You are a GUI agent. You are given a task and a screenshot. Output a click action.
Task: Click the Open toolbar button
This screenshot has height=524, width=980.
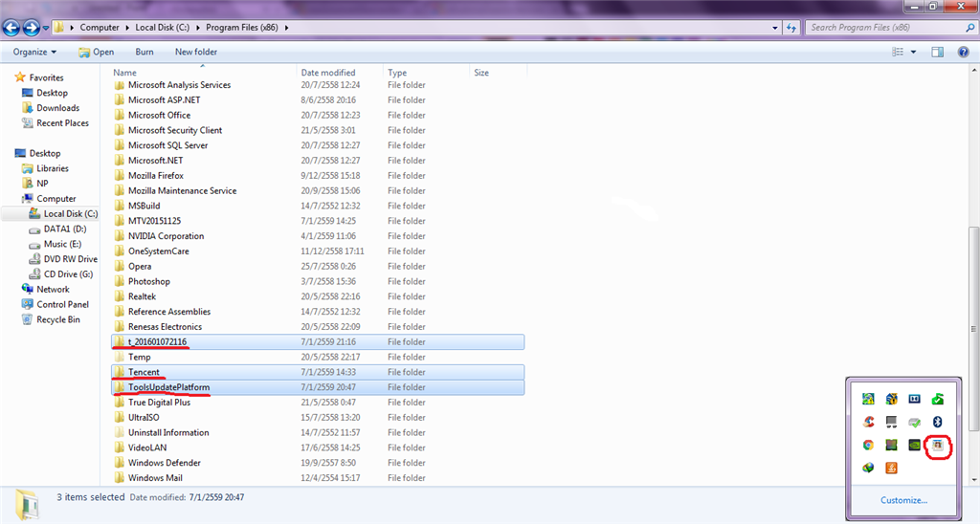(97, 52)
